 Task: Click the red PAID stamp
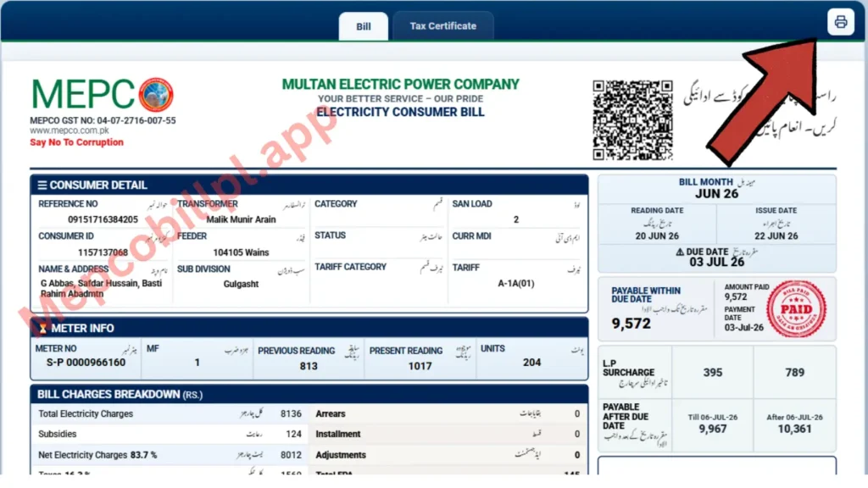click(x=796, y=308)
